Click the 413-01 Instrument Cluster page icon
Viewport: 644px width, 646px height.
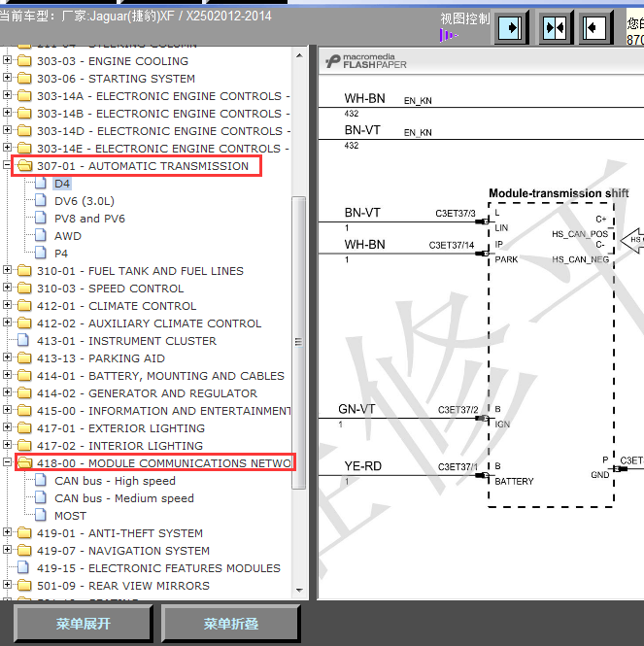tap(23, 341)
